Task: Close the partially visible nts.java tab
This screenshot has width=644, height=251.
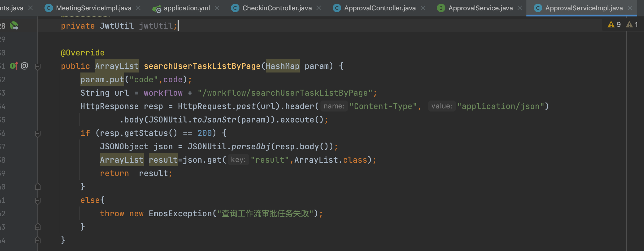Action: pyautogui.click(x=30, y=8)
